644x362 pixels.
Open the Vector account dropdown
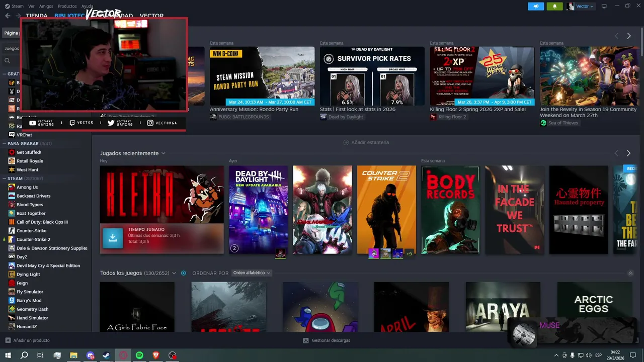pyautogui.click(x=580, y=6)
